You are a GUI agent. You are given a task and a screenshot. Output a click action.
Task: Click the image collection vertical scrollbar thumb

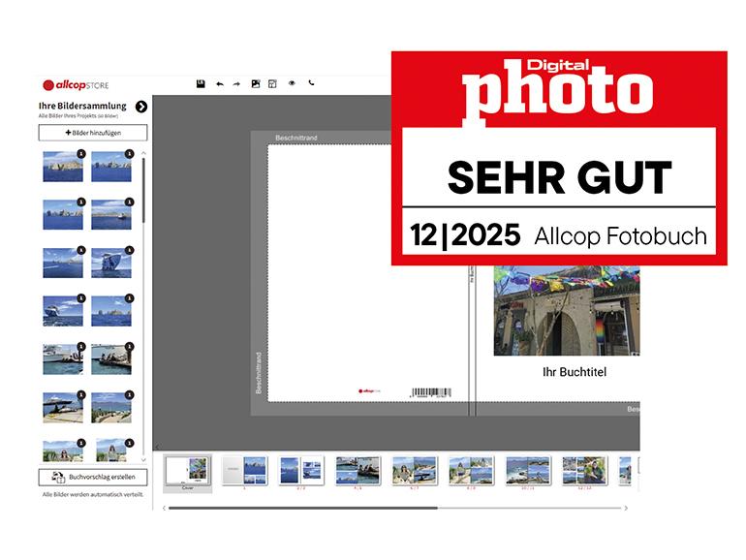pos(143,190)
